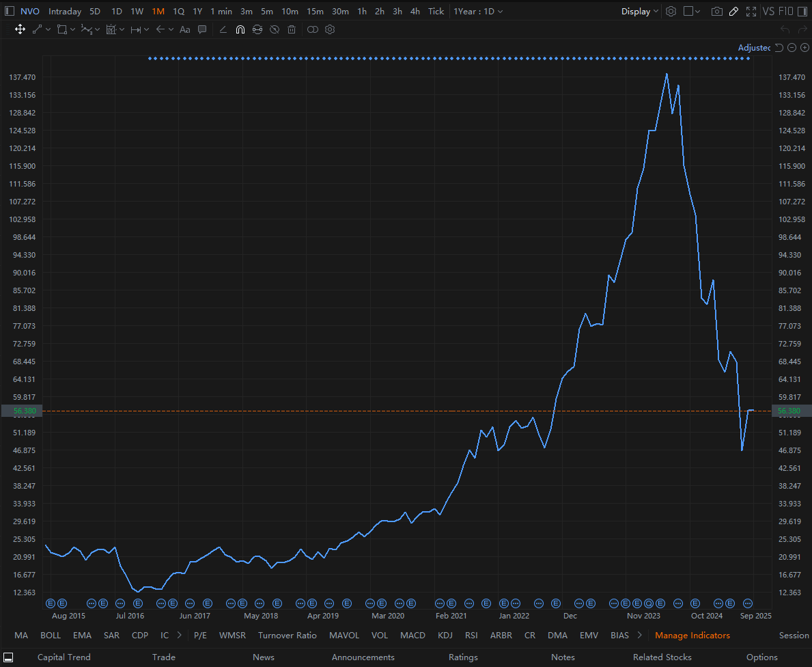Open the chart layout square dropdown

click(692, 12)
